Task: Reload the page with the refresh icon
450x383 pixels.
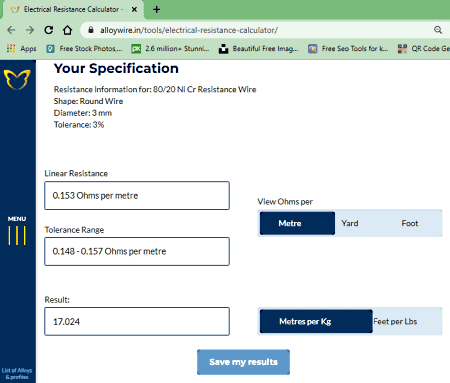Action: [49, 30]
